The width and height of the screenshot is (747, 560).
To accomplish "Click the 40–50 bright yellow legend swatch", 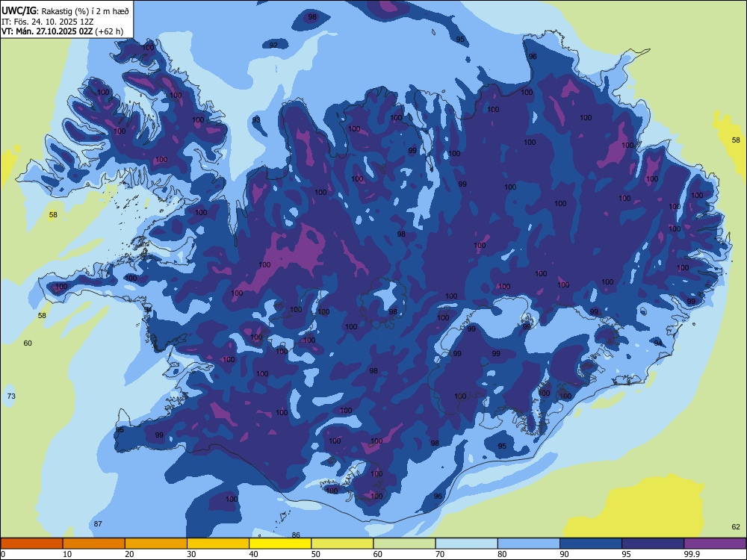I will click(280, 544).
